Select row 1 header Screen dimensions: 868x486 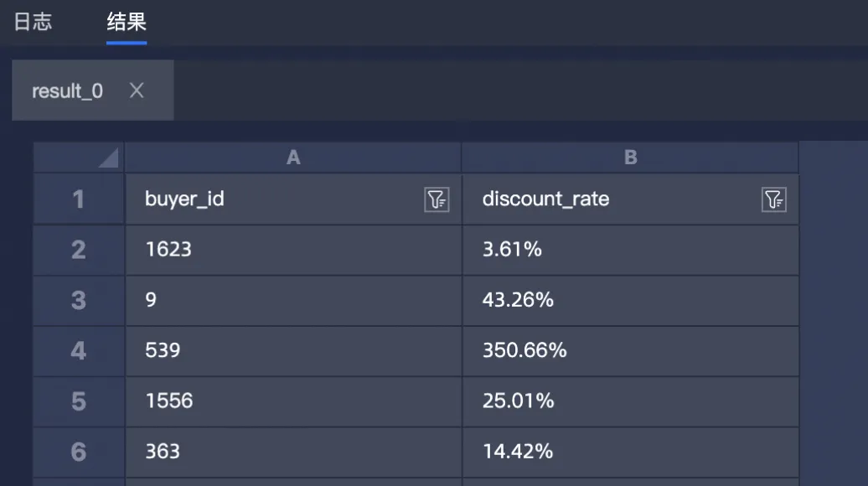(79, 199)
